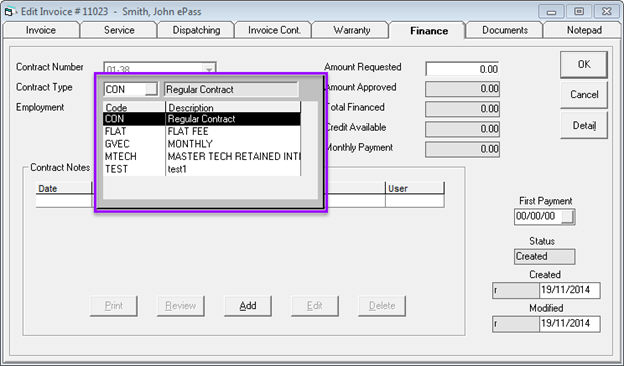
Task: Click the application icon in title bar
Action: (x=9, y=12)
